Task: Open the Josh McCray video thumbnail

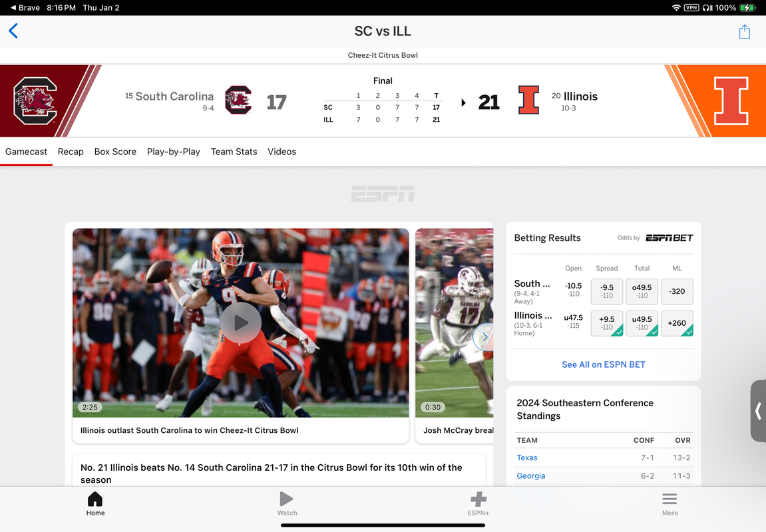Action: coord(455,323)
